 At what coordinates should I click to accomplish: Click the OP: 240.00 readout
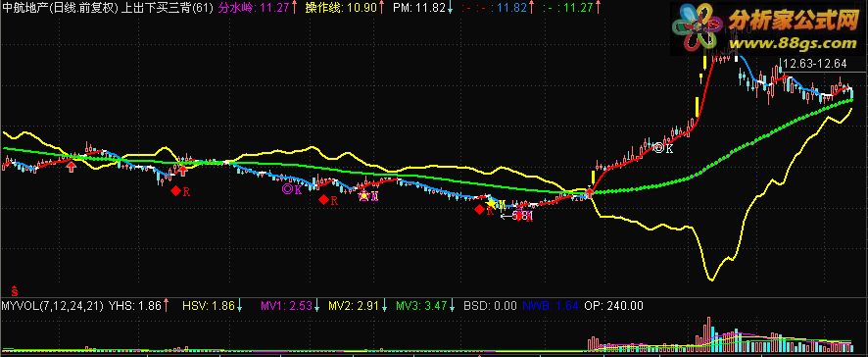click(613, 305)
